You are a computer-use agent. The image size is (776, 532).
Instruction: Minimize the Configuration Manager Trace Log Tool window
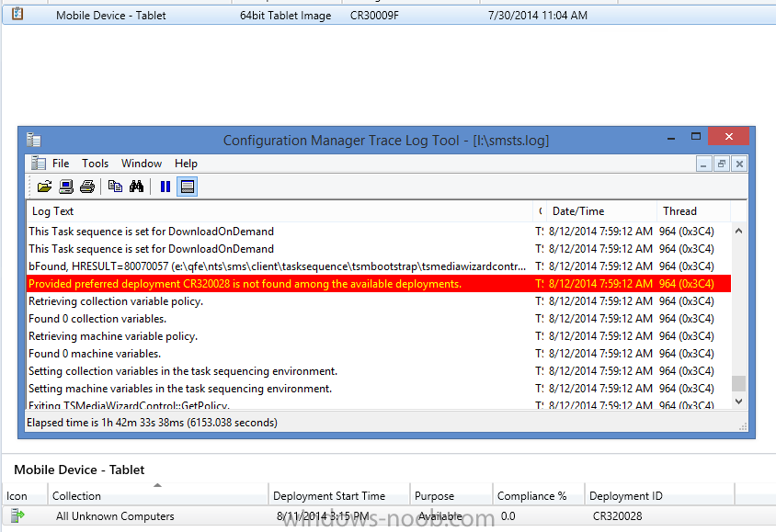pos(671,138)
